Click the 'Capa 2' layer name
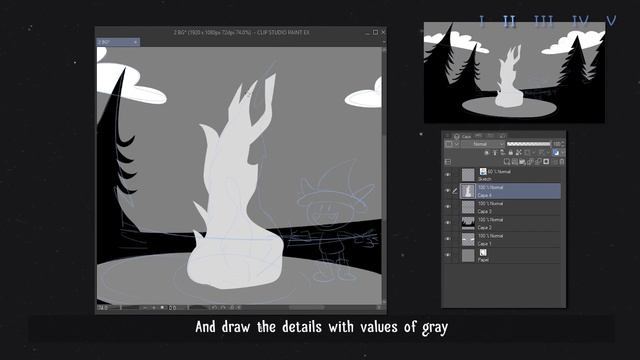This screenshot has width=640, height=360. (x=484, y=227)
